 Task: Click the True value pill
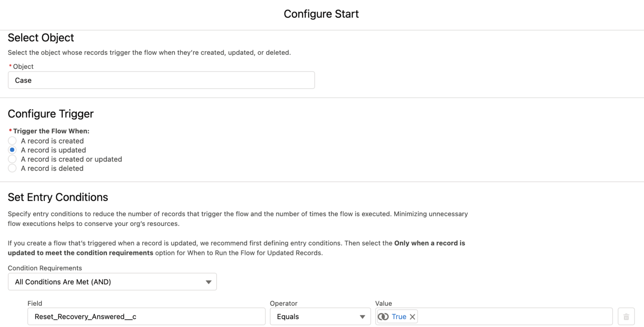(398, 317)
